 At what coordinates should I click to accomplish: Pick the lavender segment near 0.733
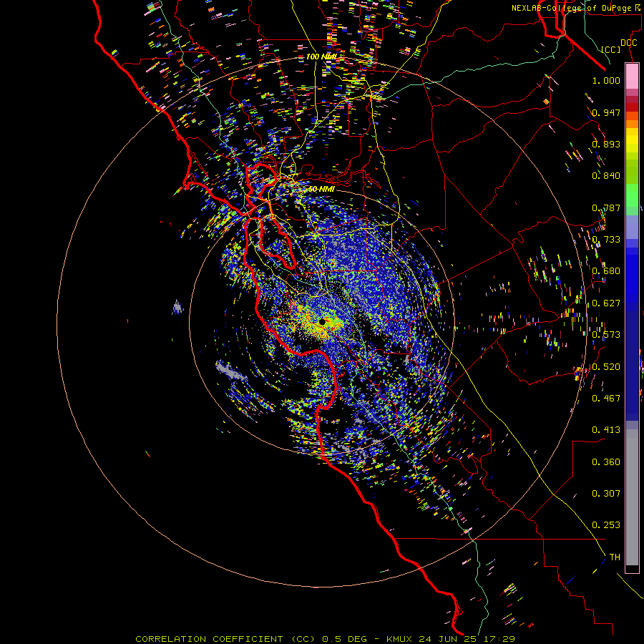pos(632,227)
